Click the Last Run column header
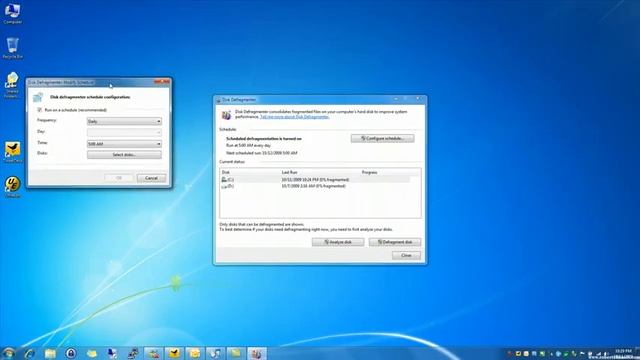Image resolution: width=640 pixels, height=360 pixels. [x=289, y=172]
